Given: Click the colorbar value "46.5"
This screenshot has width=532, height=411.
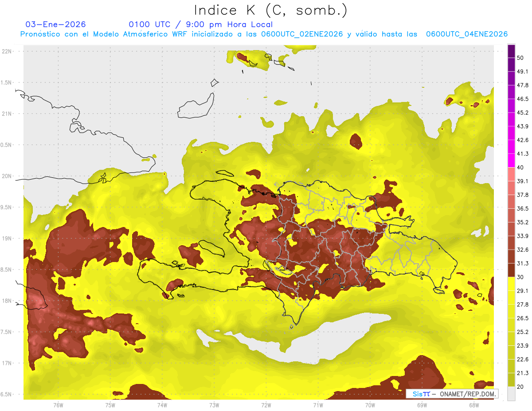Looking at the screenshot, I should [523, 99].
